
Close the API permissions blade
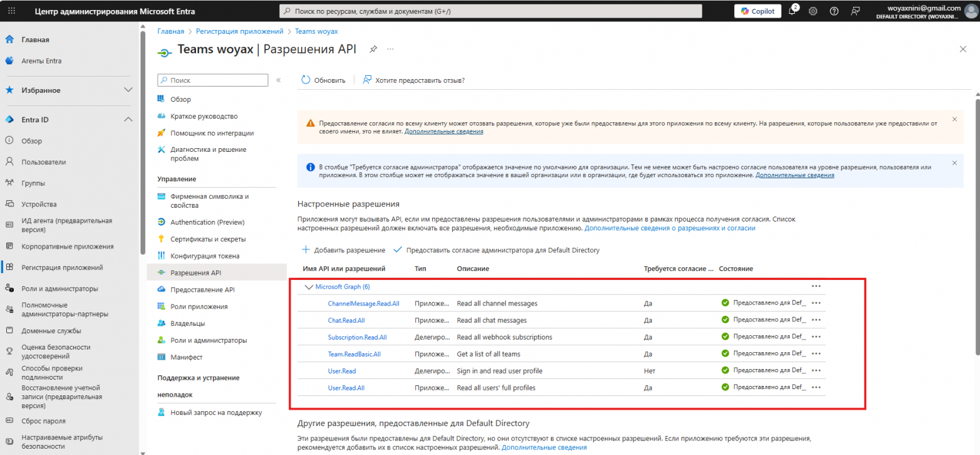(963, 49)
